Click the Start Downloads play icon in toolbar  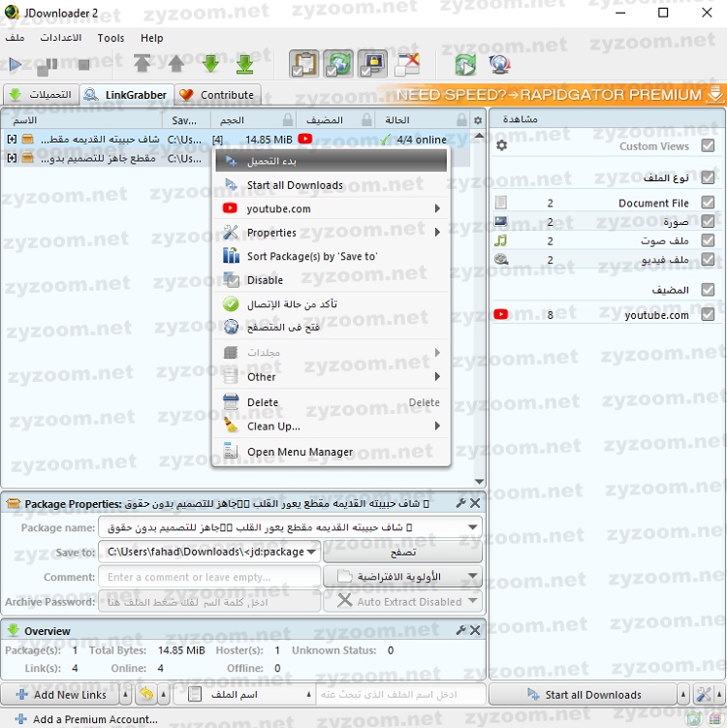coord(16,64)
